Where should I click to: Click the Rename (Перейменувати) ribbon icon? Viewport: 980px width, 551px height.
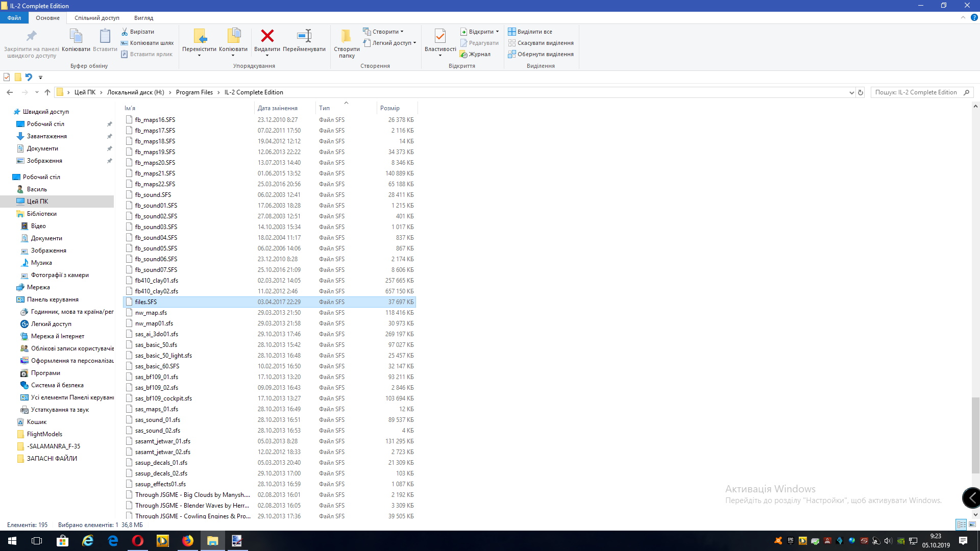304,36
